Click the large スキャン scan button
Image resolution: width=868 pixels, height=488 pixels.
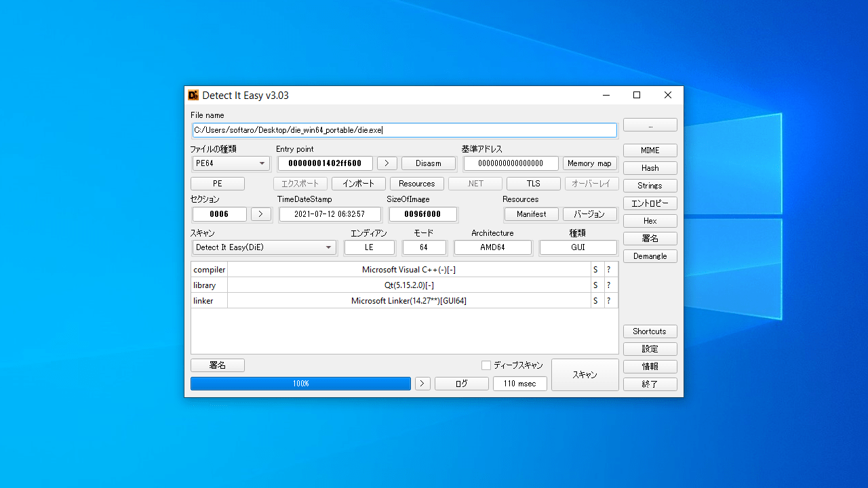(585, 375)
